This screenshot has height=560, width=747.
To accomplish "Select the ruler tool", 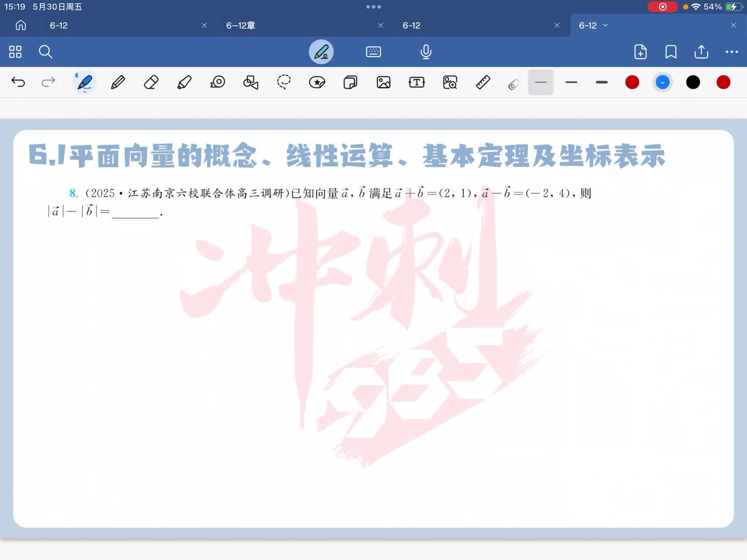I will click(483, 82).
